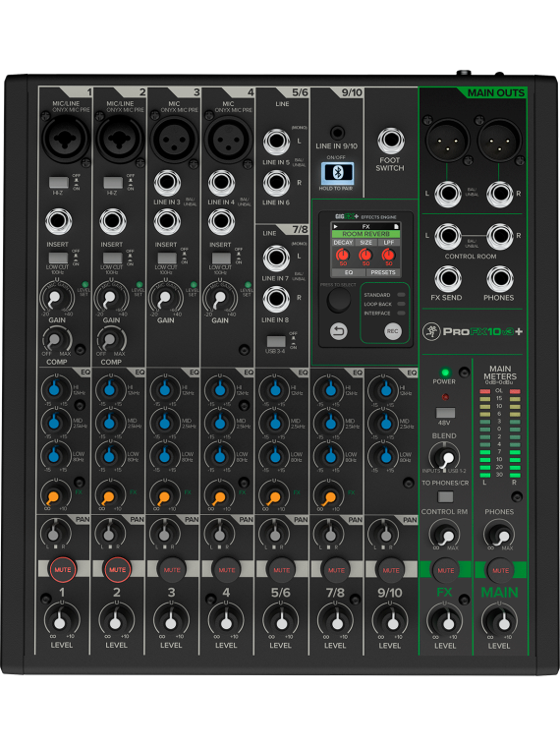The image size is (560, 747).
Task: Mute the 5/6 stereo channel
Action: [281, 570]
